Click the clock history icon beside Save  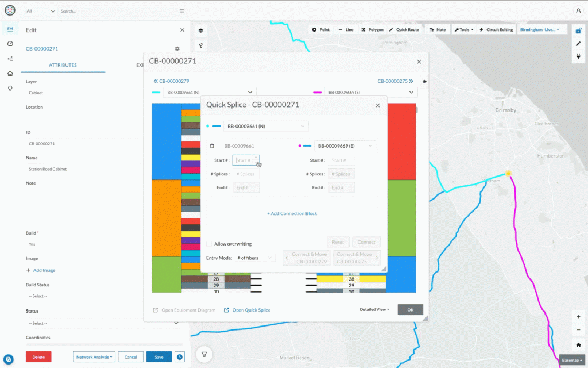(x=180, y=357)
